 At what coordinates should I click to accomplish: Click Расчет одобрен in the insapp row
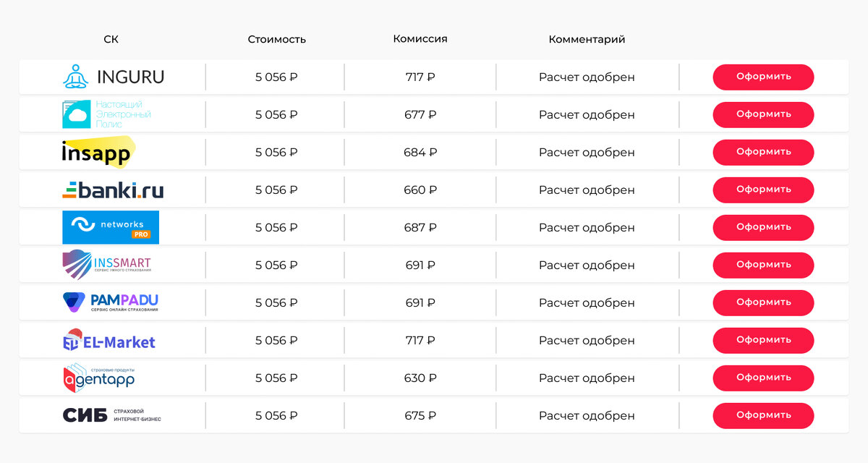click(587, 153)
